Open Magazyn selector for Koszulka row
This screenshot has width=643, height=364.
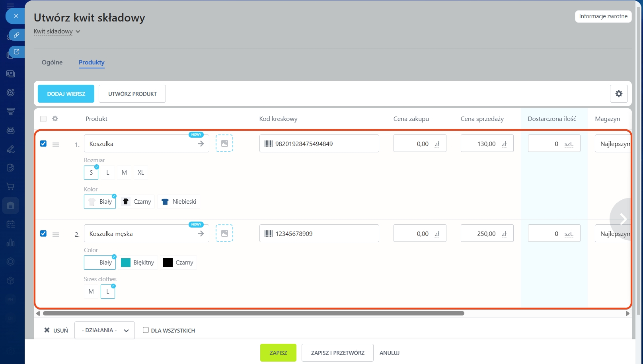tap(613, 144)
